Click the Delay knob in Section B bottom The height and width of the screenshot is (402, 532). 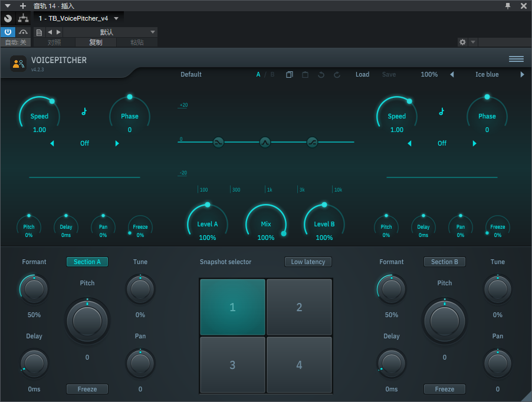pyautogui.click(x=391, y=363)
